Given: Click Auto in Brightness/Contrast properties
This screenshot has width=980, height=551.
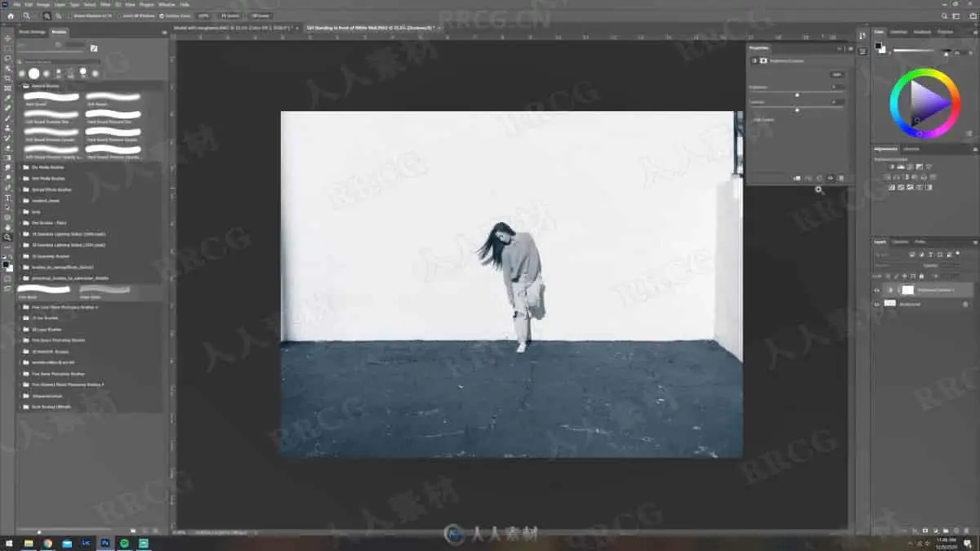Looking at the screenshot, I should click(x=837, y=74).
